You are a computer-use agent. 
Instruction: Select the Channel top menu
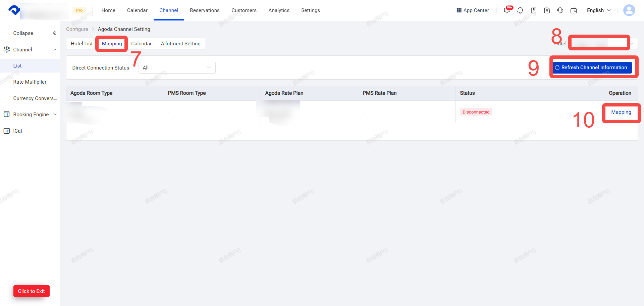click(169, 10)
